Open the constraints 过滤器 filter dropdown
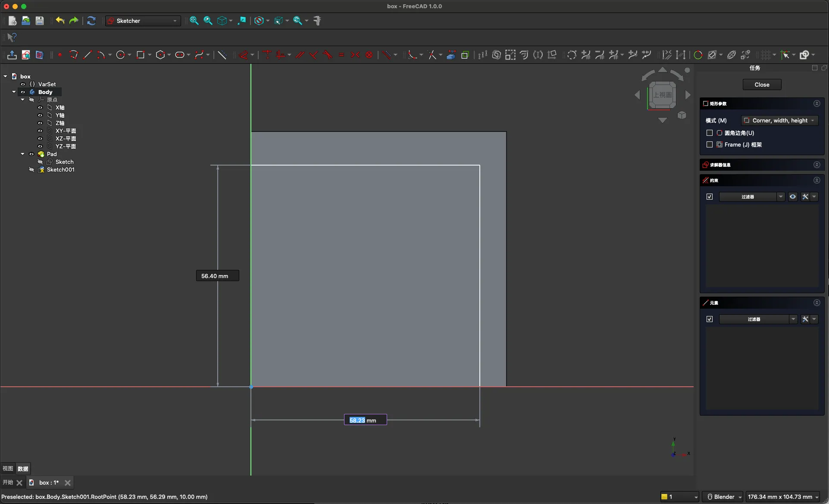This screenshot has height=504, width=829. (x=752, y=197)
